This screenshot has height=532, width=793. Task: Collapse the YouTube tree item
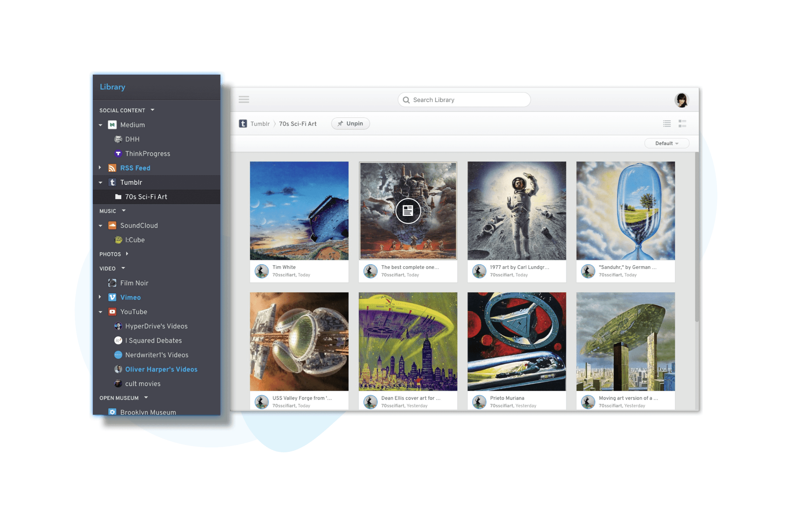click(100, 312)
